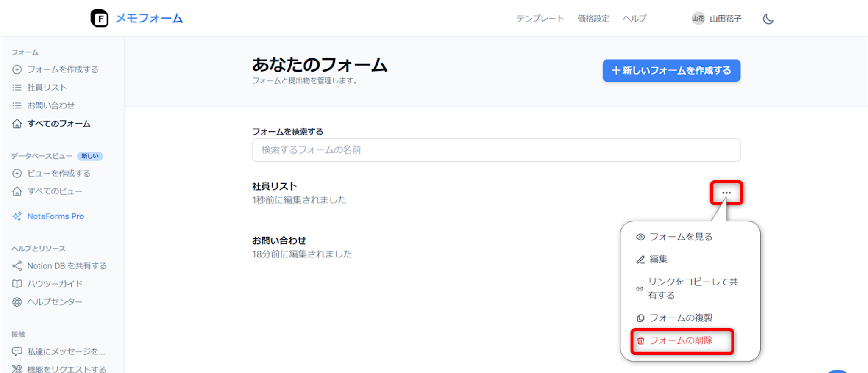Click the book icon beside ハウツーガイド
Screen dimensions: 868x373
pos(17,284)
